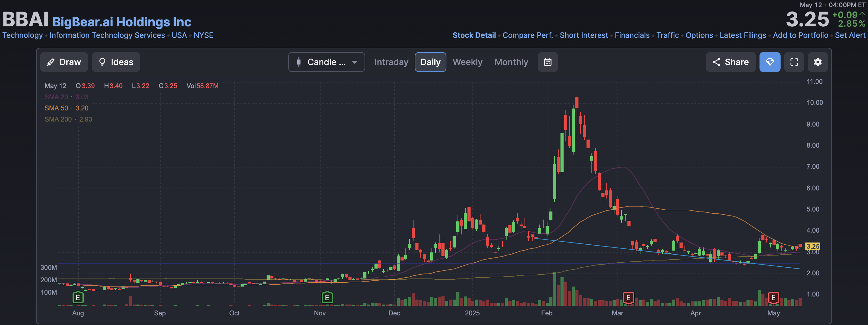The height and width of the screenshot is (325, 868).
Task: Click the May earnings E marker
Action: pyautogui.click(x=773, y=298)
